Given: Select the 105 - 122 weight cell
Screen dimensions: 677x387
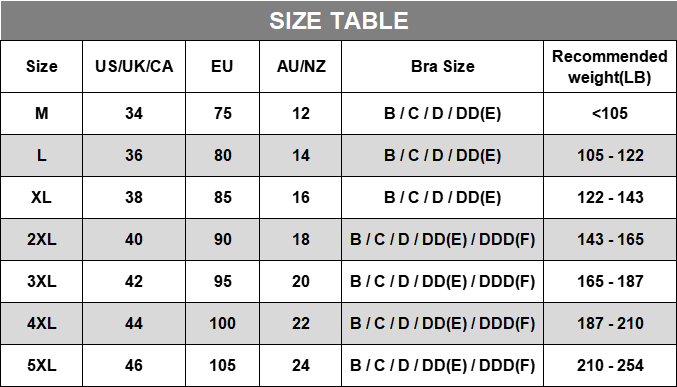Looking at the screenshot, I should pos(610,155).
